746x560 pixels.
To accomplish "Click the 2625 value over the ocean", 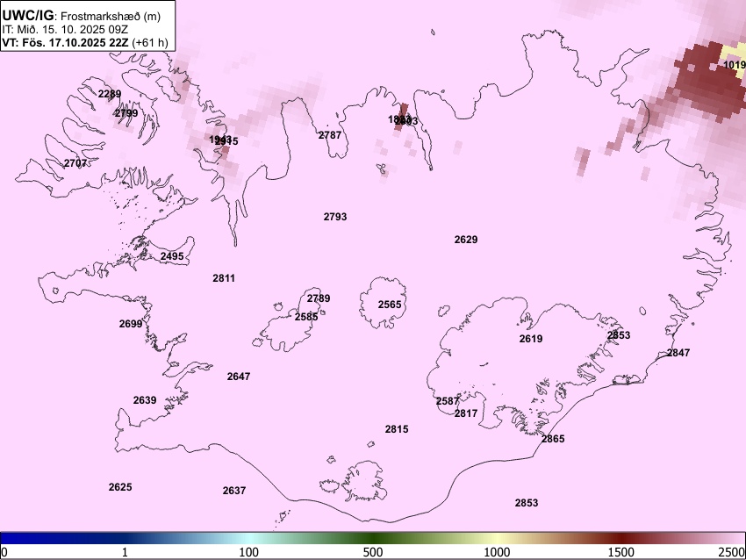I will click(120, 487).
